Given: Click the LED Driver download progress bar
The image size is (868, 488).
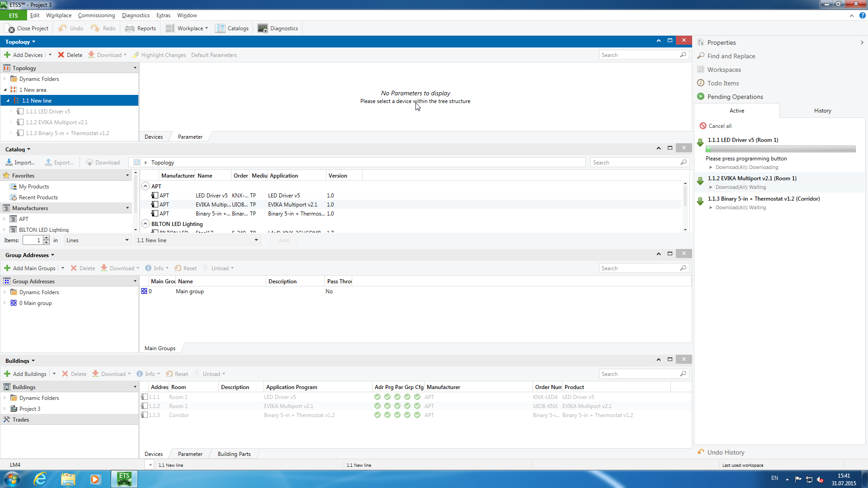Looking at the screenshot, I should [780, 149].
